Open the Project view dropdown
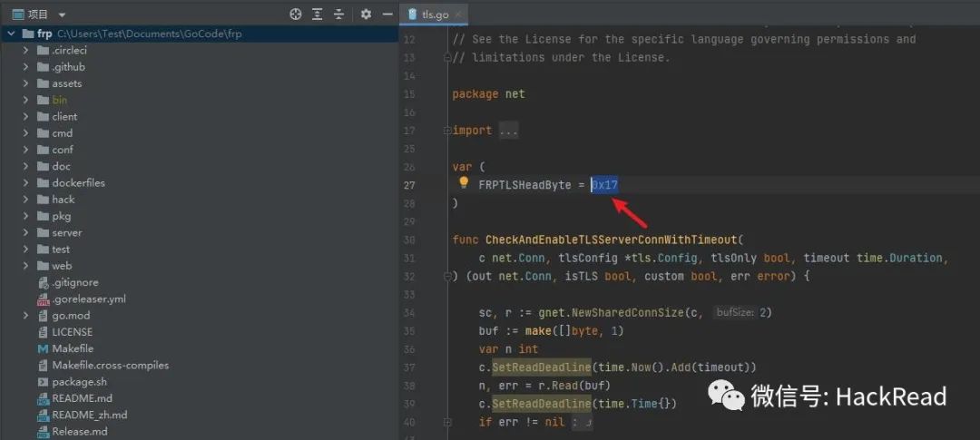The height and width of the screenshot is (440, 980). click(62, 15)
